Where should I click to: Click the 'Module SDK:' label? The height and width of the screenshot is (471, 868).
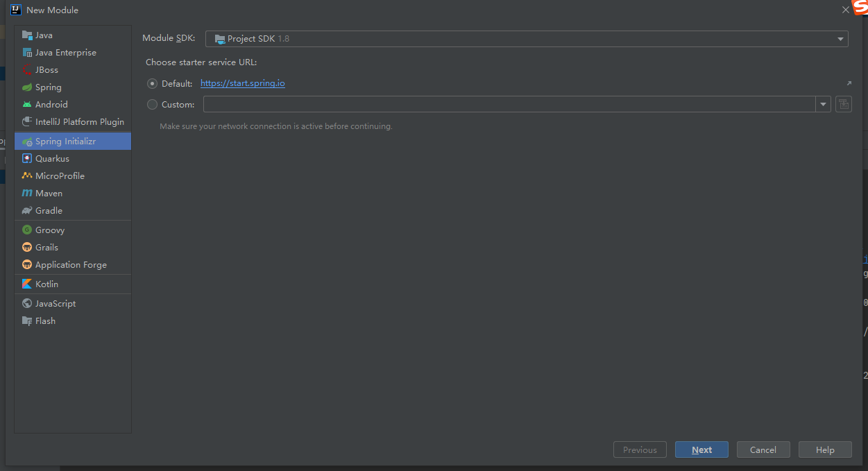[169, 39]
